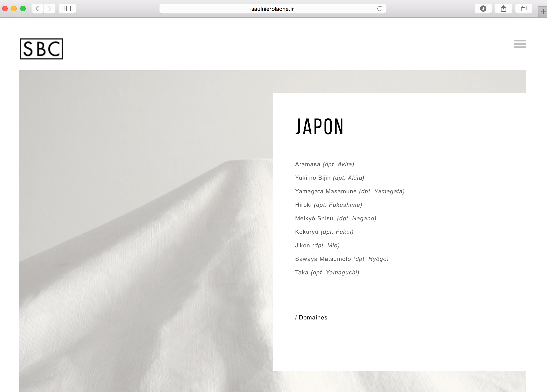This screenshot has width=547, height=392.
Task: Toggle the Safari sidebar icon
Action: click(67, 9)
